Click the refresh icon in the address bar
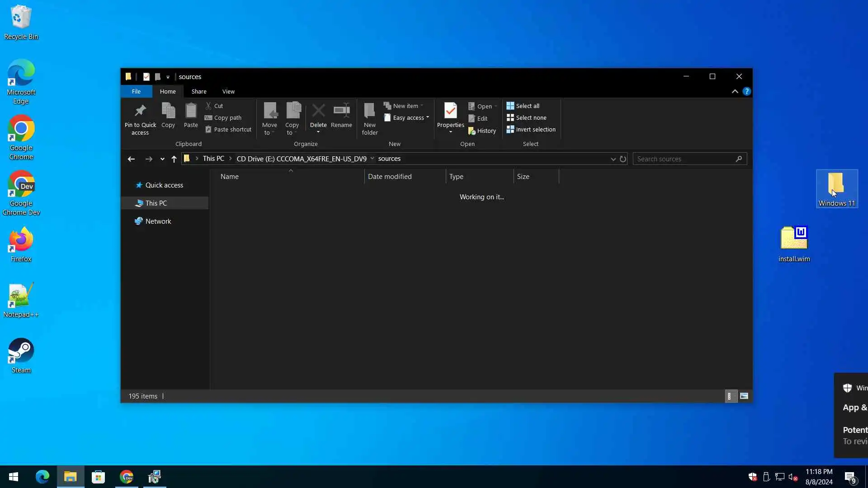The width and height of the screenshot is (868, 488). click(x=623, y=159)
